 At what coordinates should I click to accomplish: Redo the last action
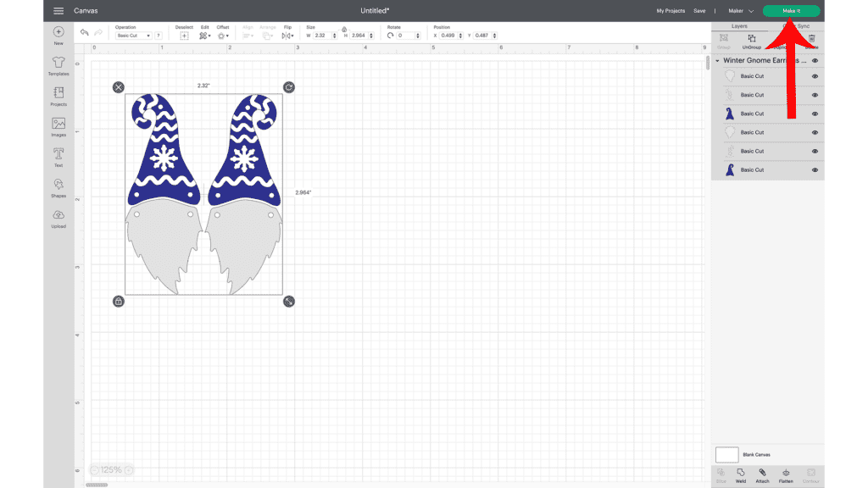pyautogui.click(x=98, y=33)
